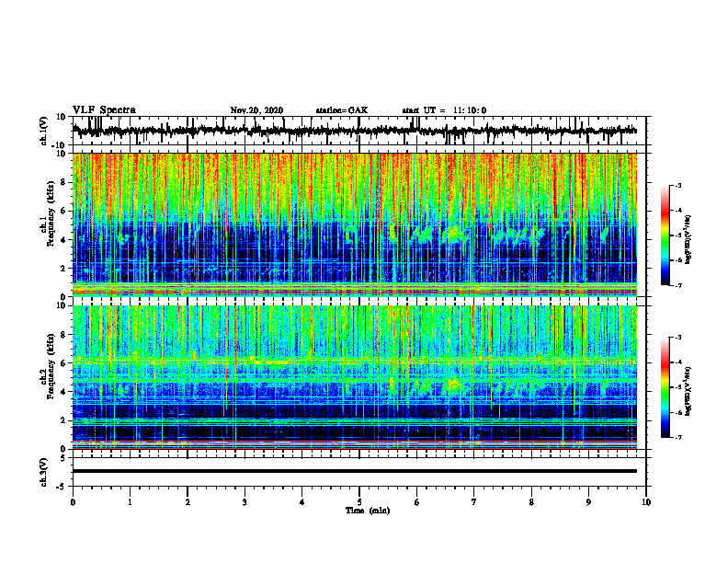Click the ch.1 frequency tick label "8"
The image size is (728, 563).
(x=63, y=182)
